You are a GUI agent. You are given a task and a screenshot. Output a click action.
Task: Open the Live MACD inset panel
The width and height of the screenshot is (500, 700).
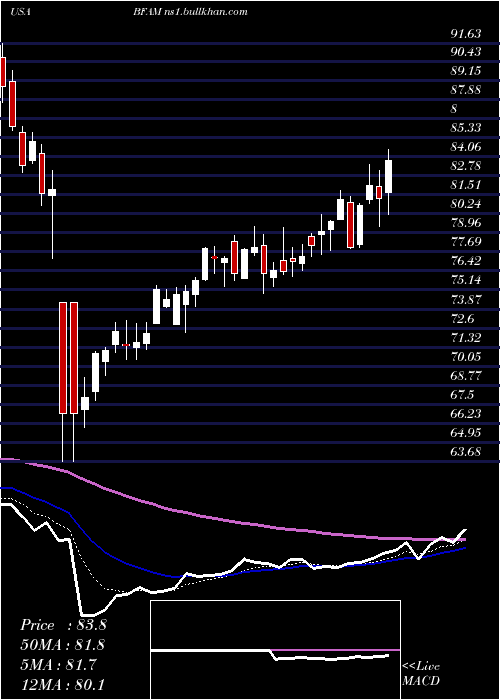tap(275, 650)
